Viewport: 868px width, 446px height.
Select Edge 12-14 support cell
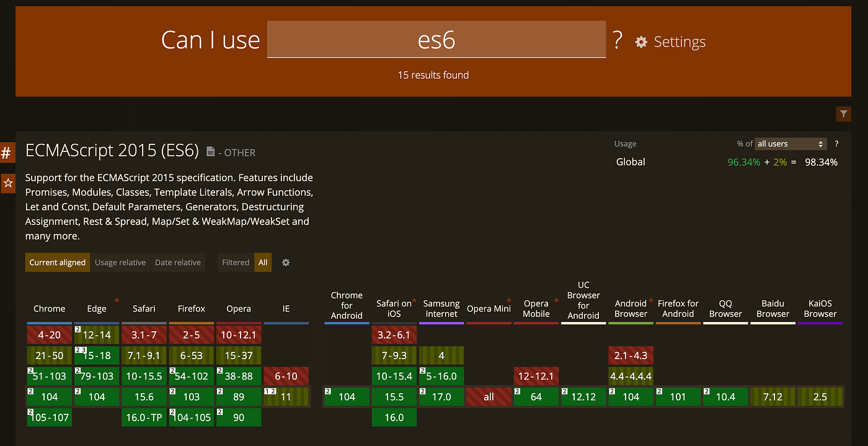pyautogui.click(x=97, y=335)
